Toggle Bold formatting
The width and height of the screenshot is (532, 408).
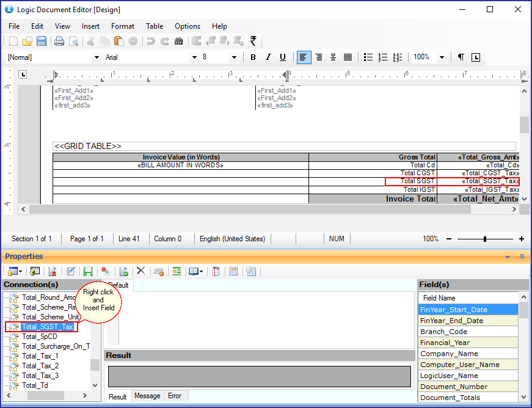(253, 57)
